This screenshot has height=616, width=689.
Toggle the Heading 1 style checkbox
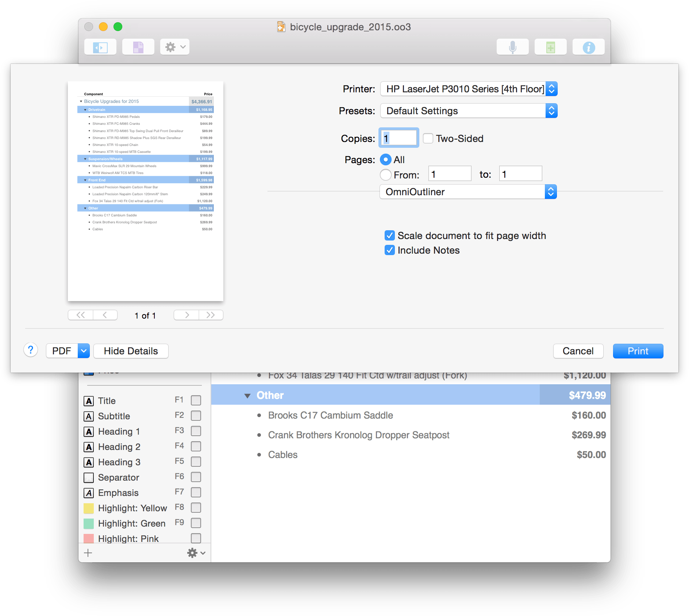click(x=196, y=431)
